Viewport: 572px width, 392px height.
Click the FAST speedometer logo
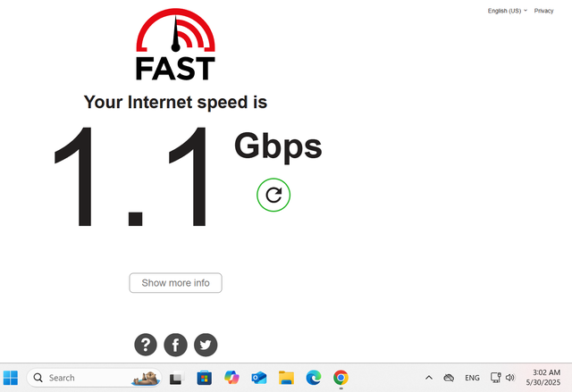175,44
